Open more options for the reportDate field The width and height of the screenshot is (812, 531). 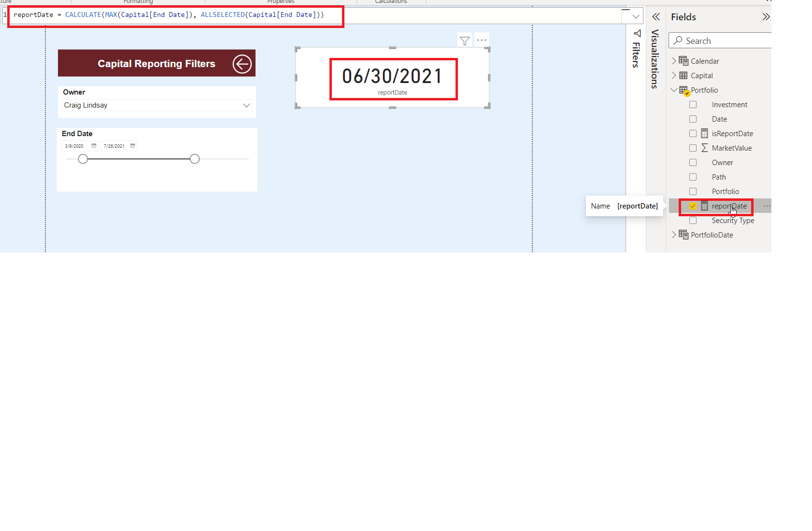[767, 206]
